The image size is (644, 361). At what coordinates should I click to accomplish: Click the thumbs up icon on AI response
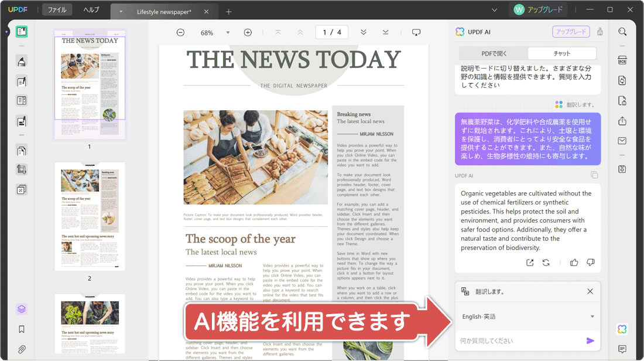[574, 263]
